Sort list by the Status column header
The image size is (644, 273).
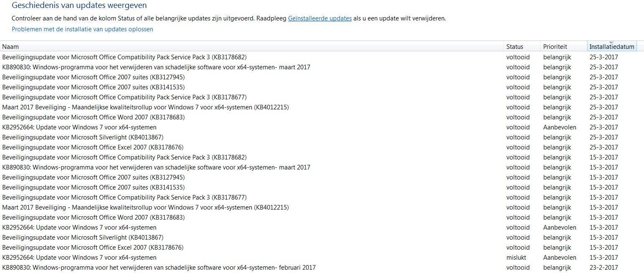(x=522, y=47)
